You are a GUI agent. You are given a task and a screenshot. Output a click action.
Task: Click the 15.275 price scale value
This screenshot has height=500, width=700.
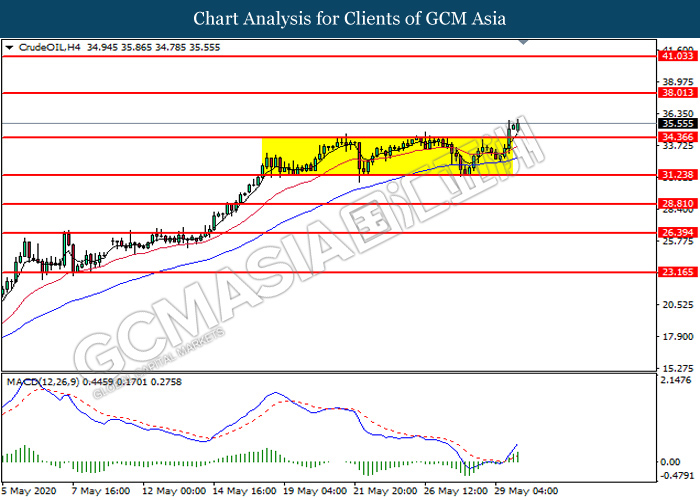(678, 369)
